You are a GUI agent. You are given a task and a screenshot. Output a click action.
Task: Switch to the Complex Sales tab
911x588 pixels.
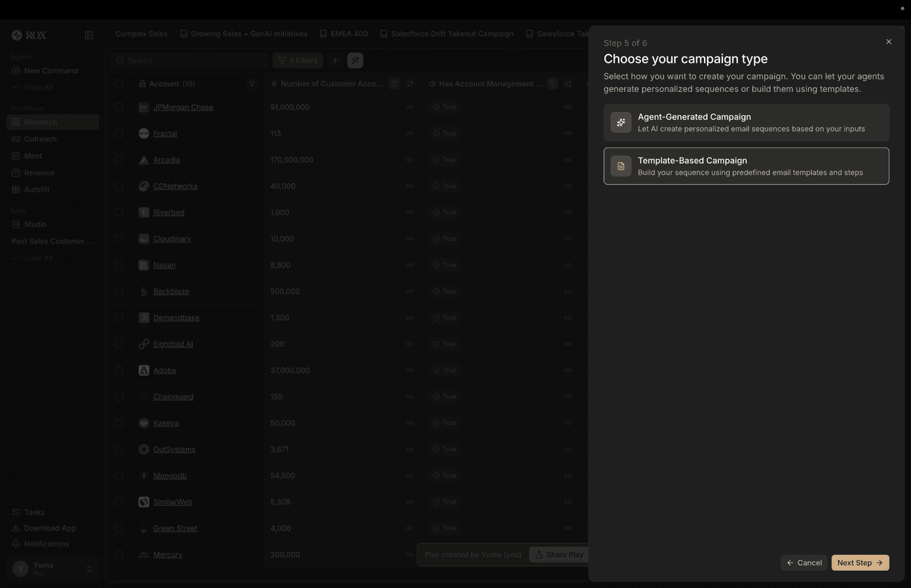(141, 34)
